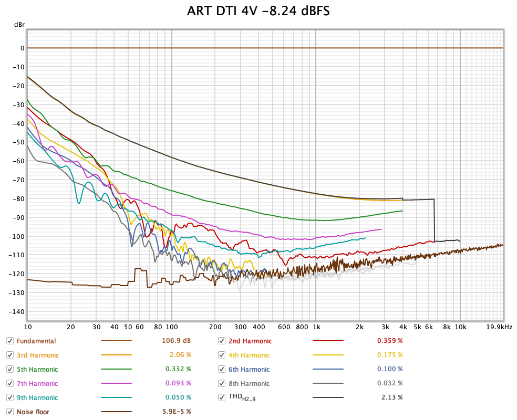Click the 2nd Harmonic red line sample
The image size is (517, 420).
click(x=328, y=341)
